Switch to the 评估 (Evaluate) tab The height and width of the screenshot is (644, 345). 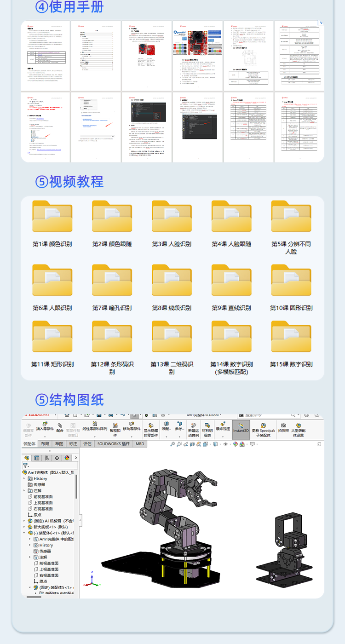pyautogui.click(x=87, y=444)
